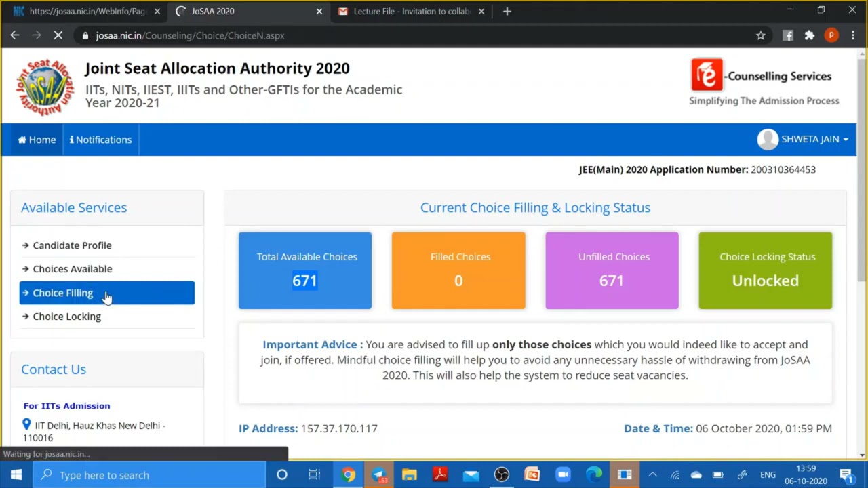
Task: Click the date 06 October 2020, 01:59 PM
Action: [764, 428]
